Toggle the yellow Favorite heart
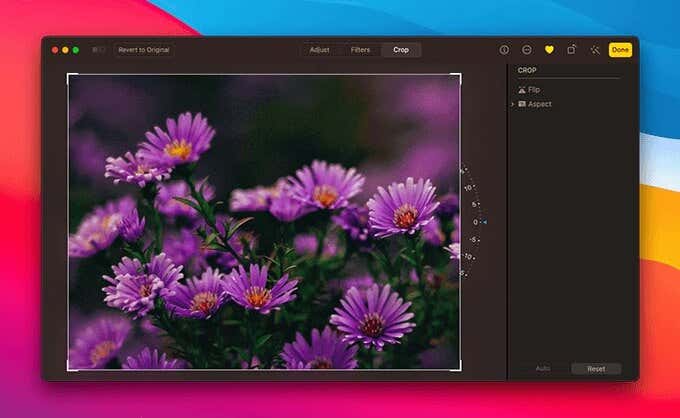The height and width of the screenshot is (418, 680). click(549, 50)
